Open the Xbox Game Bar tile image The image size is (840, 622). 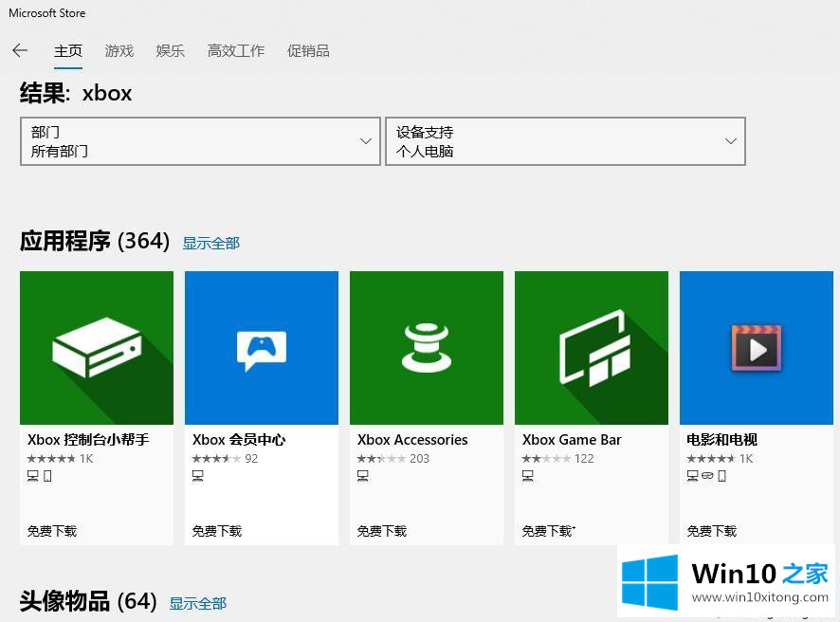click(592, 348)
